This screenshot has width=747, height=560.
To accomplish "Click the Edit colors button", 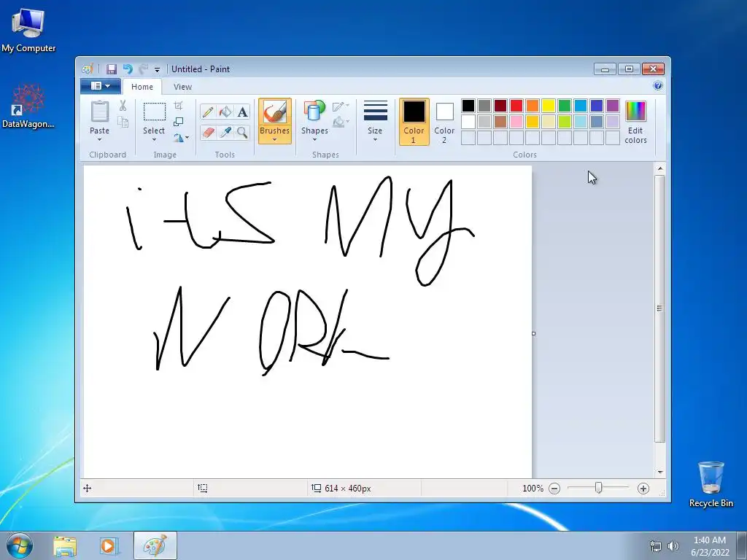I will click(x=635, y=122).
